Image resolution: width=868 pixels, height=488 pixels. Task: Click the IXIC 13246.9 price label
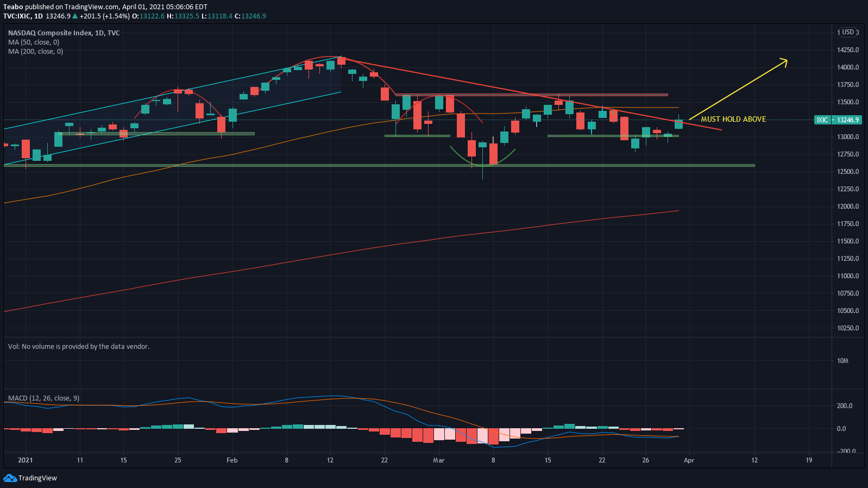coord(838,120)
